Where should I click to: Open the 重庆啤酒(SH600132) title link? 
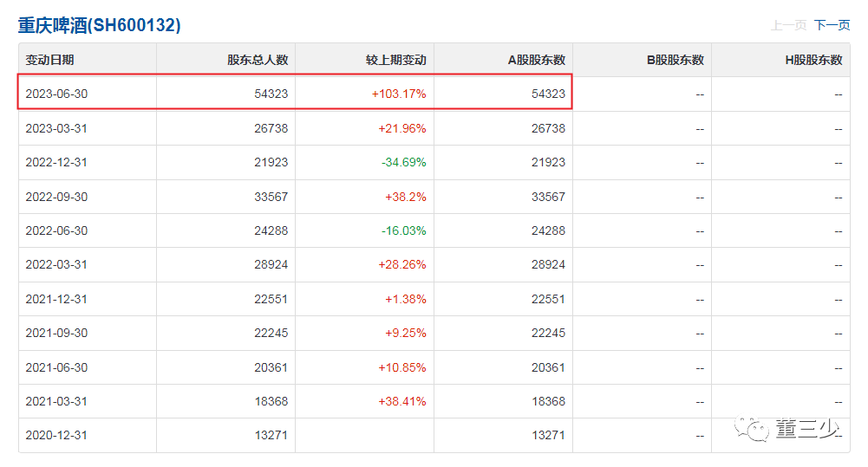click(99, 25)
